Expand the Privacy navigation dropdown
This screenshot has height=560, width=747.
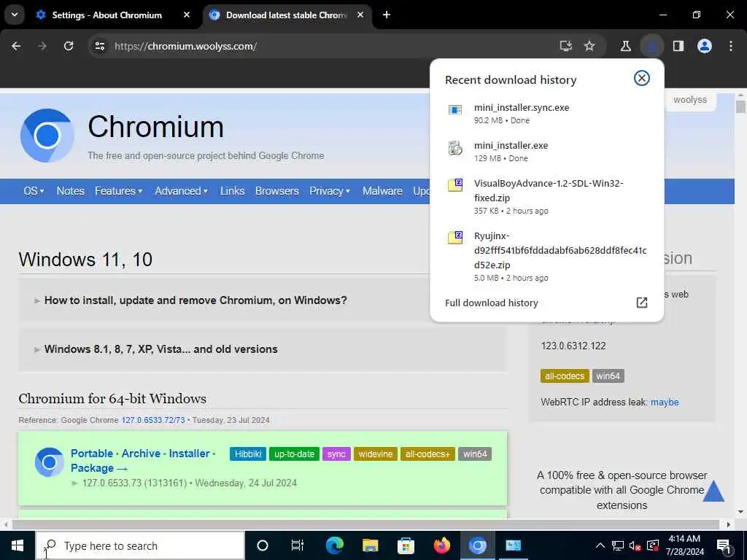(330, 191)
